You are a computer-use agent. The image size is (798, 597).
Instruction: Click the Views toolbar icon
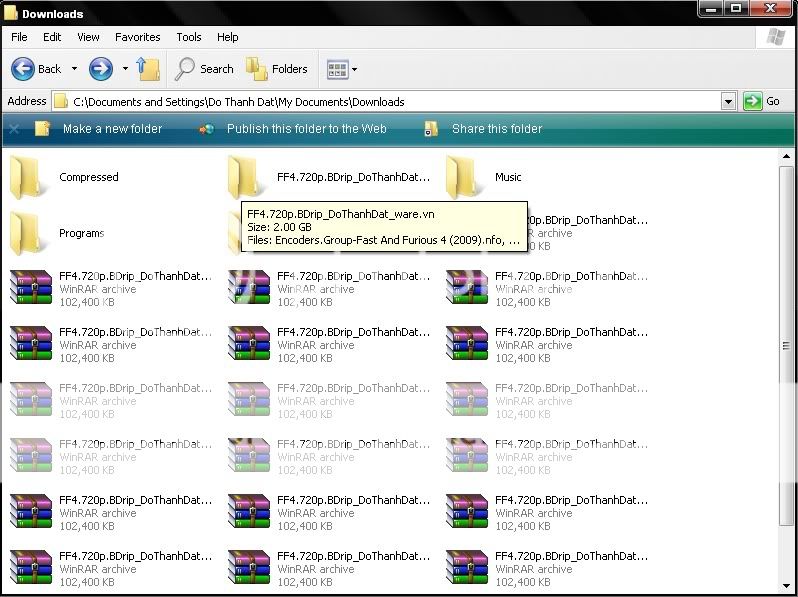(337, 69)
